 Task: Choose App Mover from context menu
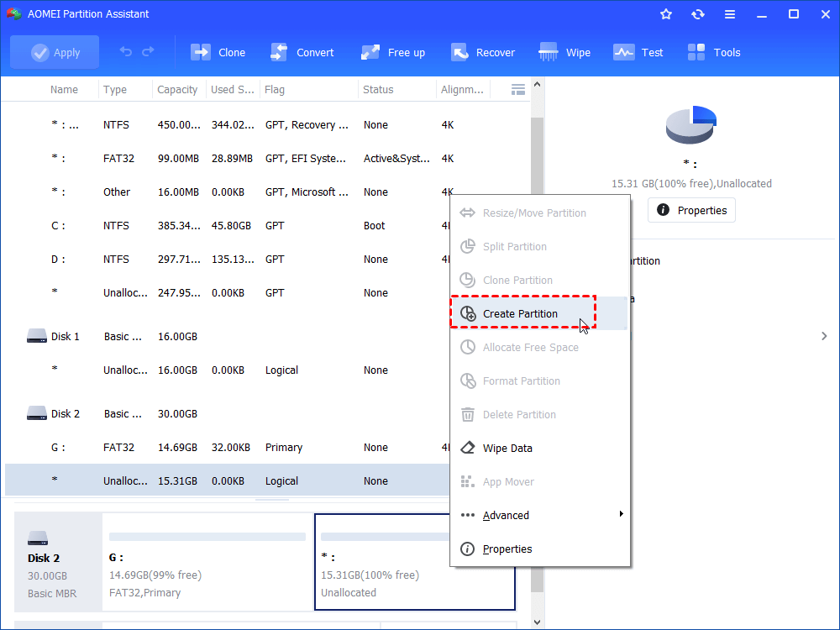(x=539, y=481)
